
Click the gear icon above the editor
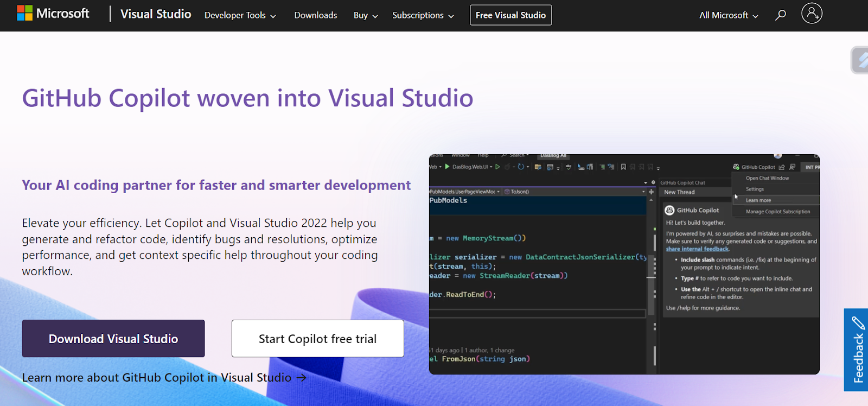coord(653,182)
